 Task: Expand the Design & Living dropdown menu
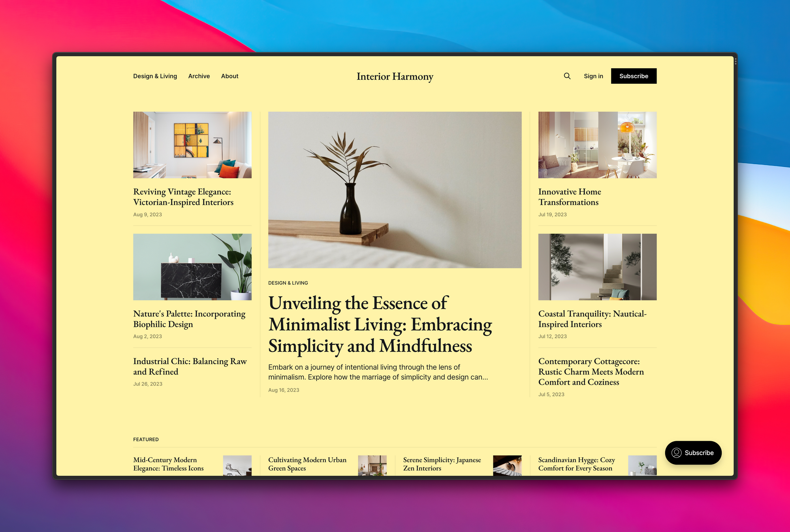click(x=155, y=76)
